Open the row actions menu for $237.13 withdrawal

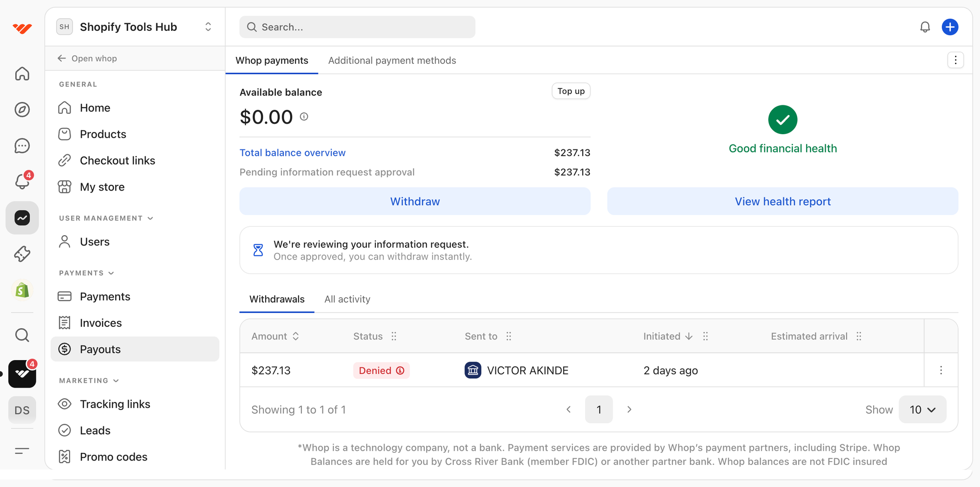pyautogui.click(x=940, y=370)
